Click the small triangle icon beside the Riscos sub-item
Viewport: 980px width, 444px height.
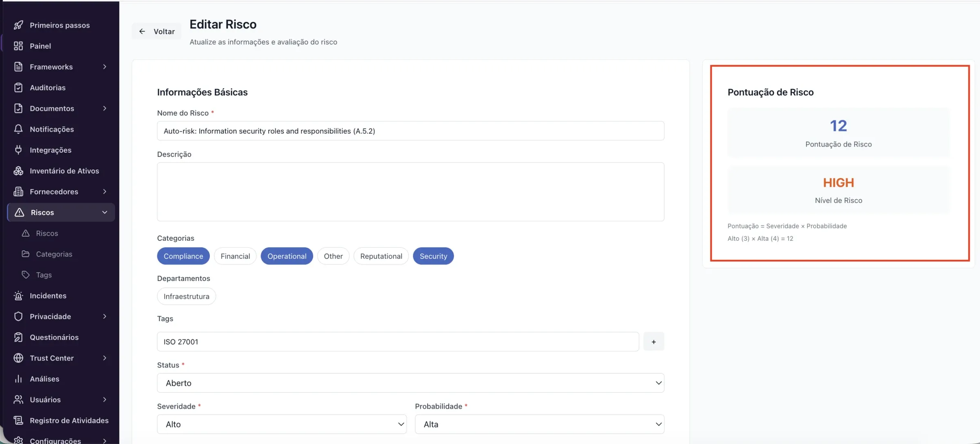click(x=26, y=233)
